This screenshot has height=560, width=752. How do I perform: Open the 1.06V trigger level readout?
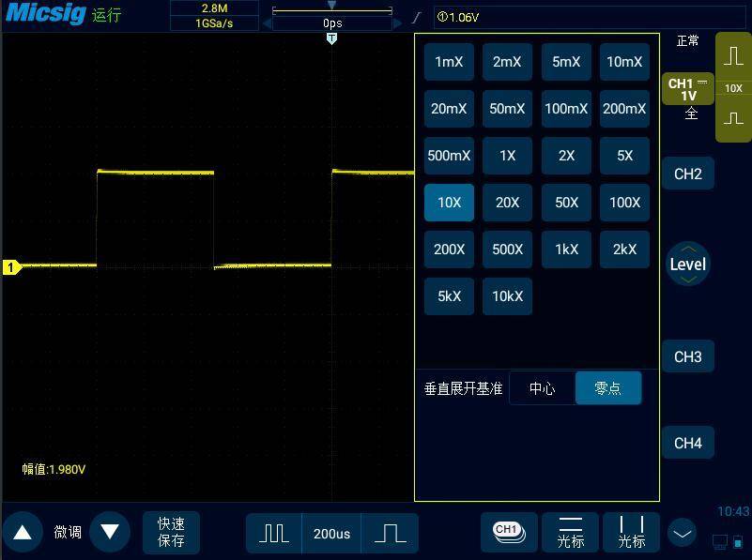pyautogui.click(x=458, y=18)
